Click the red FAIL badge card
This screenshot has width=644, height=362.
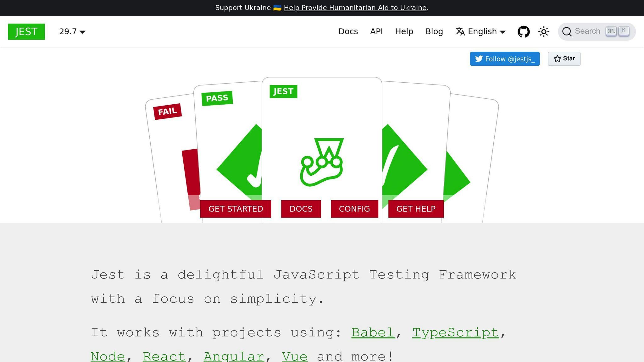coord(167,112)
